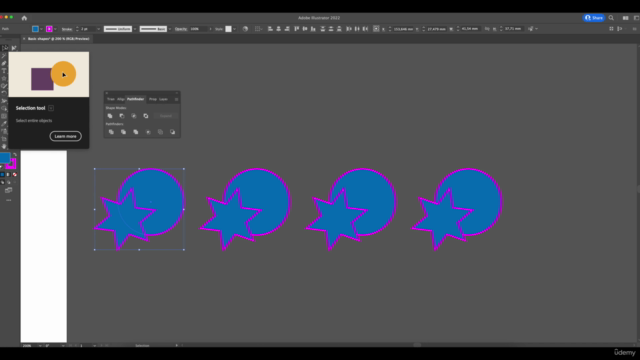Click Stroke label link in control bar
This screenshot has width=640, height=360.
pyautogui.click(x=67, y=29)
